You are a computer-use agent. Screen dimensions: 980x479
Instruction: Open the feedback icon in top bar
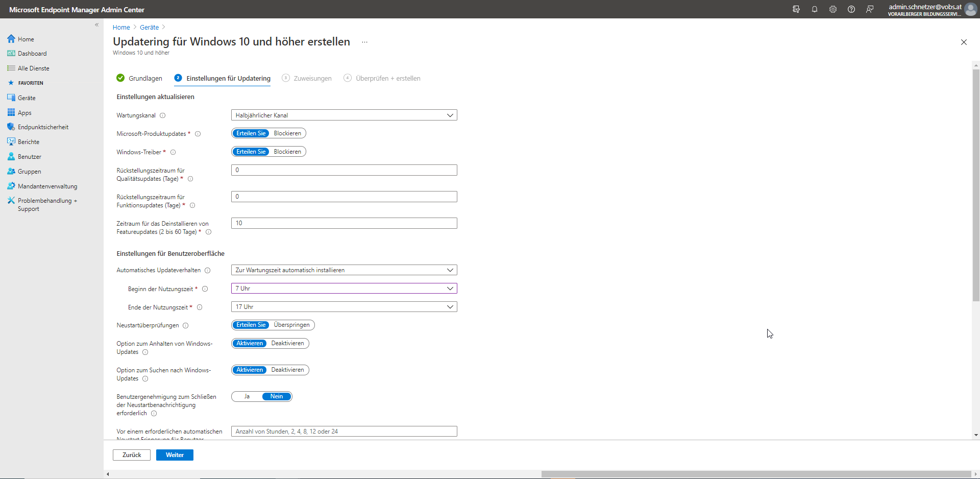click(x=870, y=9)
